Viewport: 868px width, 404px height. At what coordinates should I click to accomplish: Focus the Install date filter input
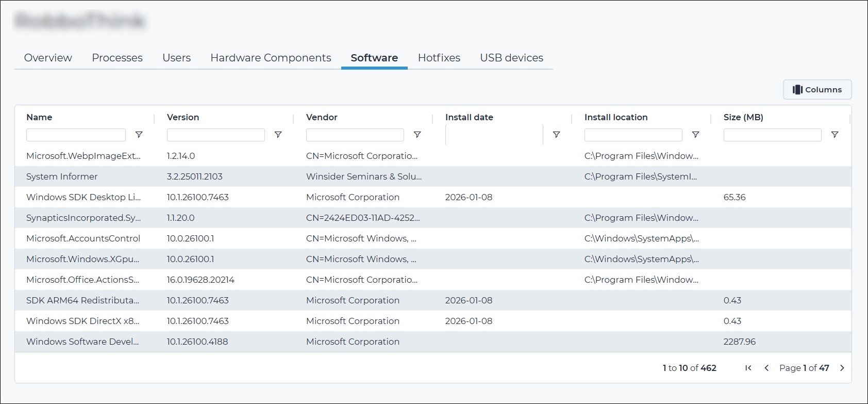point(494,135)
